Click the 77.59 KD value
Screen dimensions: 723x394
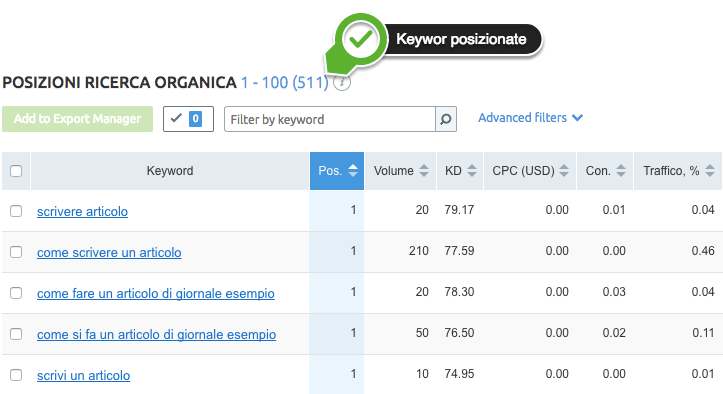[x=459, y=251]
